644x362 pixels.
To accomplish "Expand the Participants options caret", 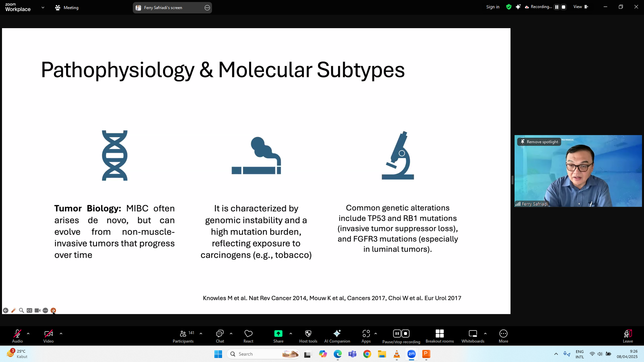I will point(201,334).
